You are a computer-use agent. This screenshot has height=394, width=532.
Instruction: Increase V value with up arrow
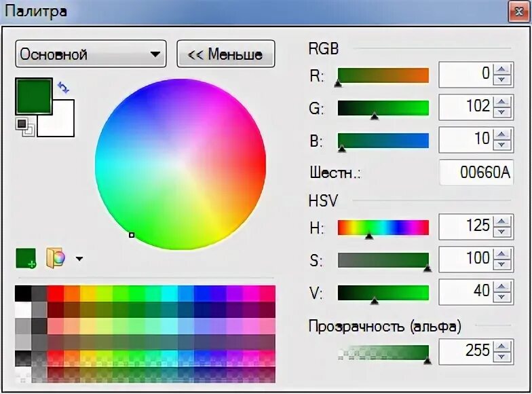[502, 287]
